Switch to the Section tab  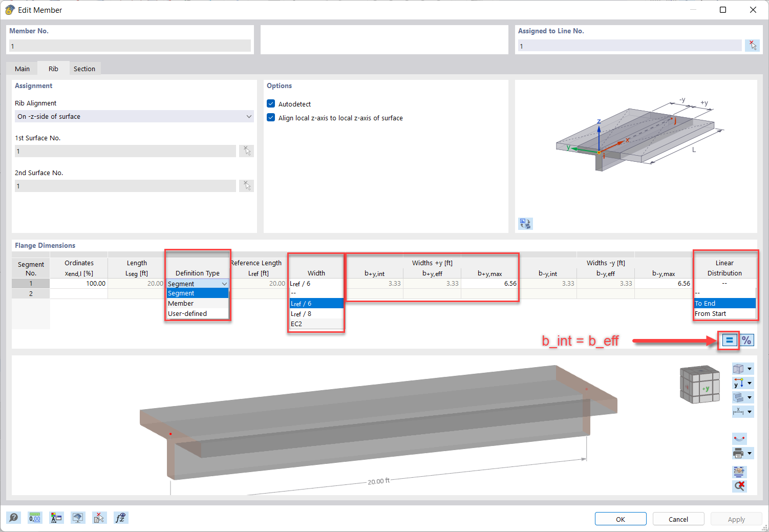click(84, 68)
